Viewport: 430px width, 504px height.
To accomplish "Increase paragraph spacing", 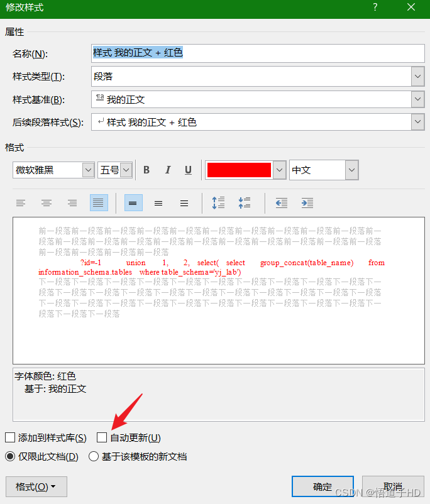I will pos(218,203).
